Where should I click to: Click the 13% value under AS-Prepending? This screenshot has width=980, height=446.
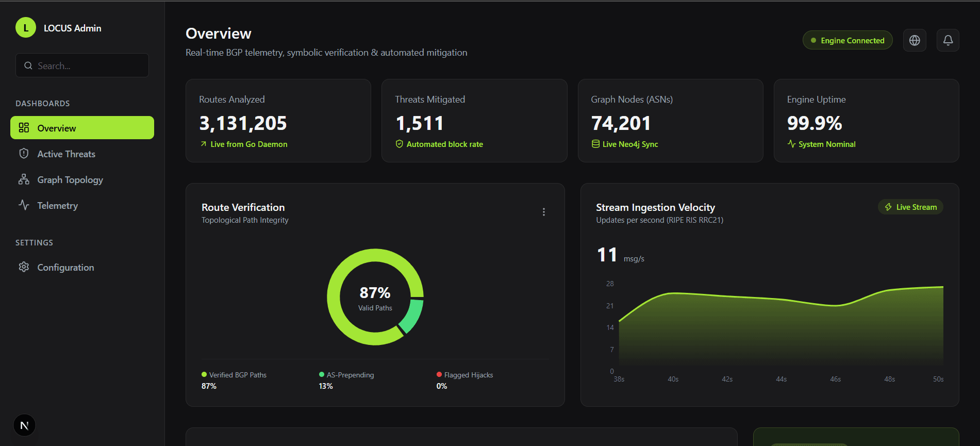(x=326, y=386)
